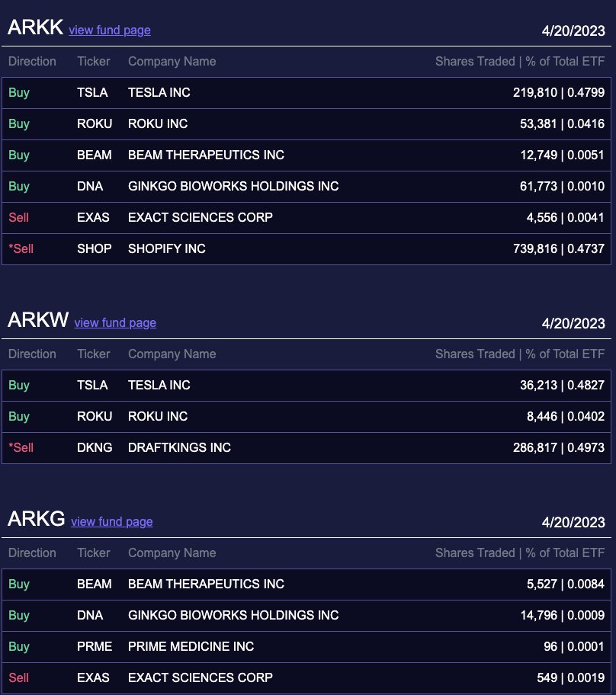Open the ARKG fund page link
The width and height of the screenshot is (616, 695).
click(x=111, y=522)
